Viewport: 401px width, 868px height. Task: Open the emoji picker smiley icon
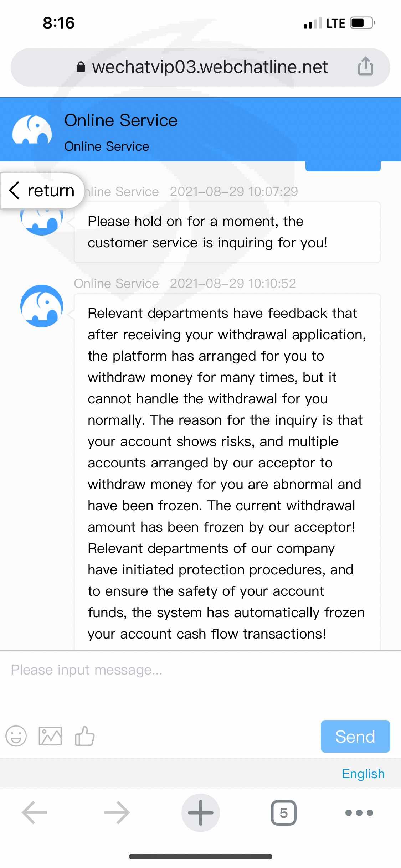[x=16, y=736]
